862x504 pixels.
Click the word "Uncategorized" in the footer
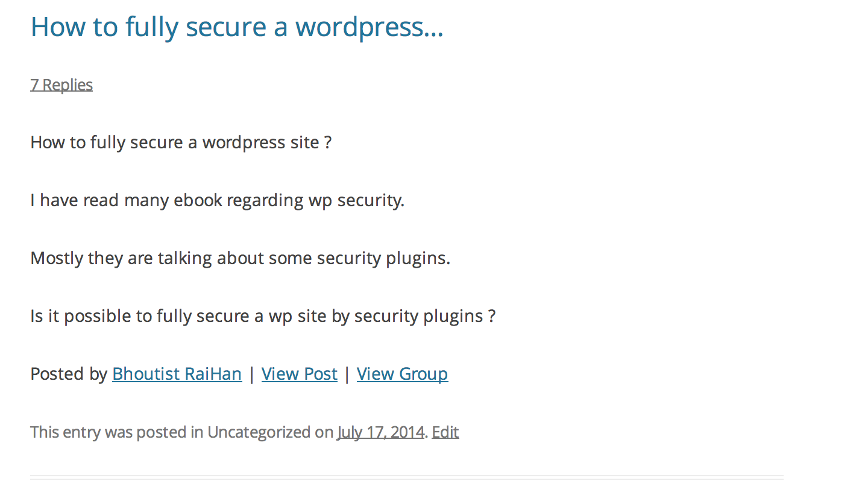pos(259,432)
